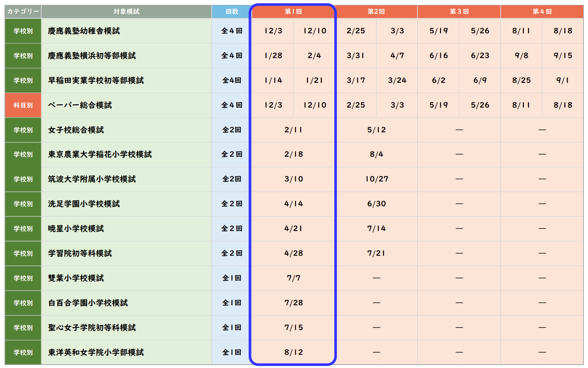Click 全1回 in 白百合学園小学校模試 row

(232, 303)
